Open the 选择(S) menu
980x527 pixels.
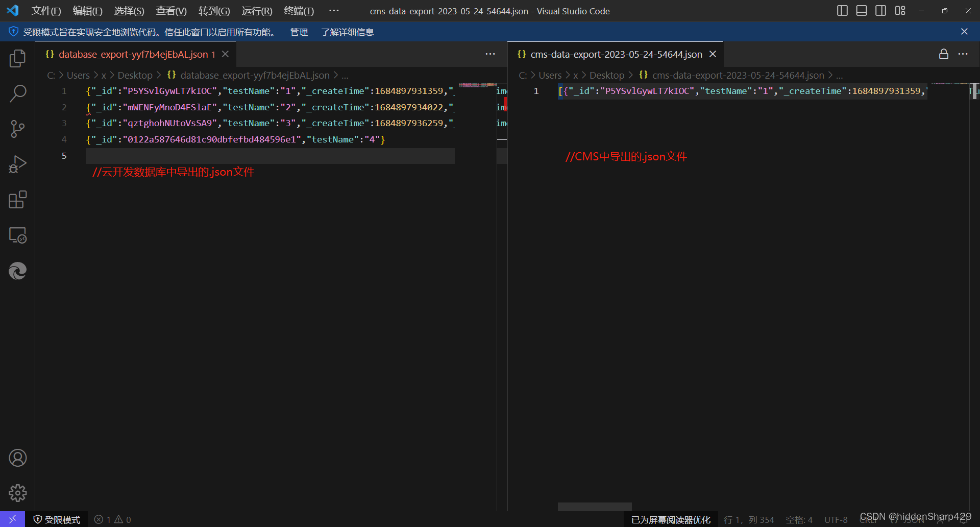tap(129, 11)
